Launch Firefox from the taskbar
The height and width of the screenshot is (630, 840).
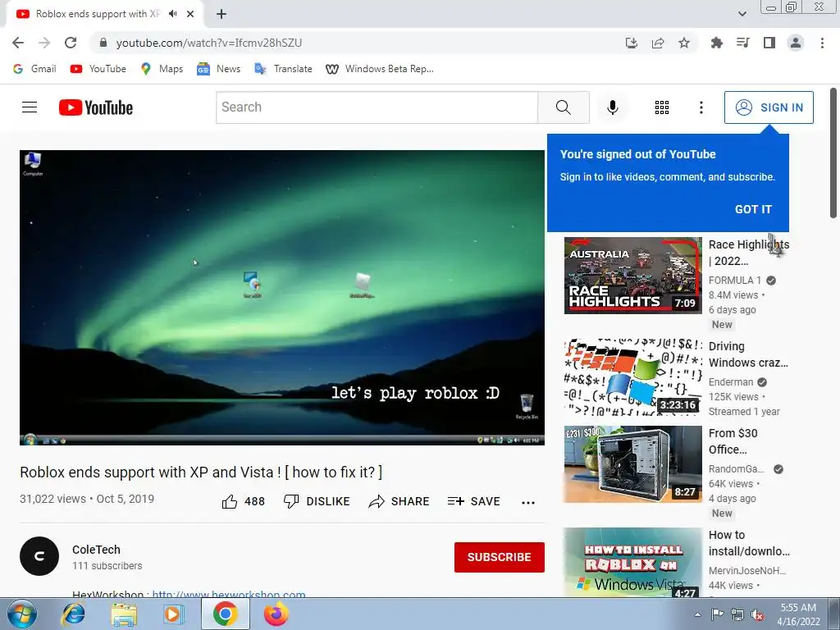pos(276,614)
